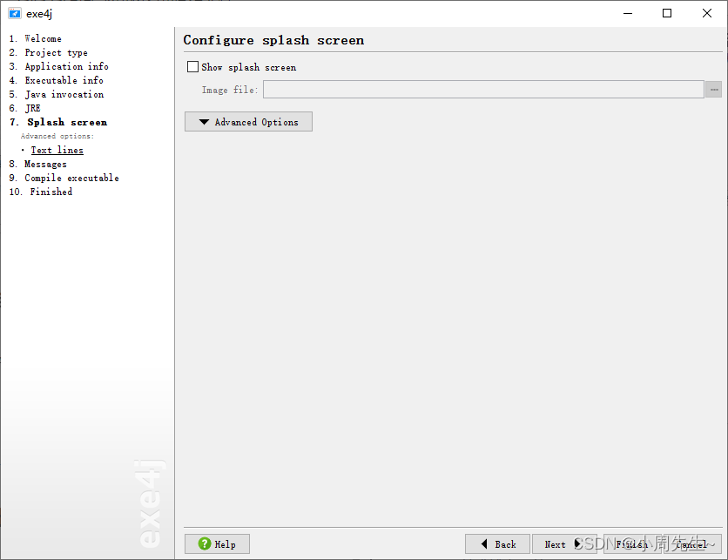Click the exe4j title bar icon

point(15,13)
